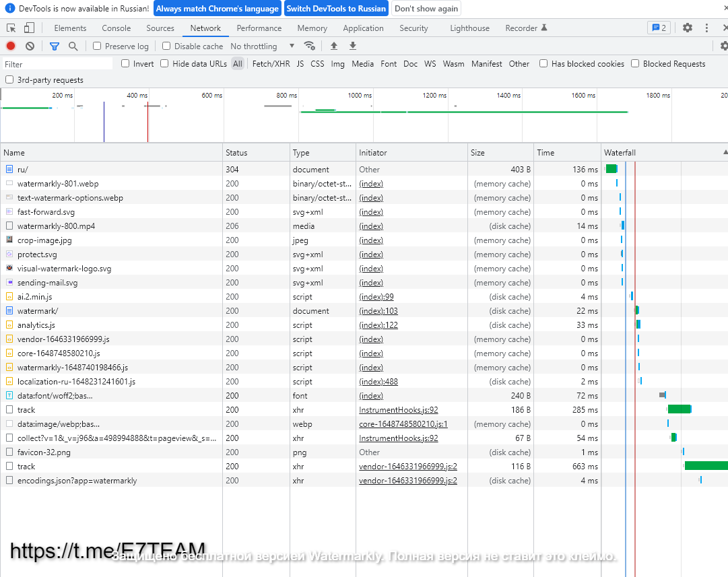Open InstrumentHooks.js:92 initiator link for collect
The height and width of the screenshot is (577, 728).
(x=399, y=438)
